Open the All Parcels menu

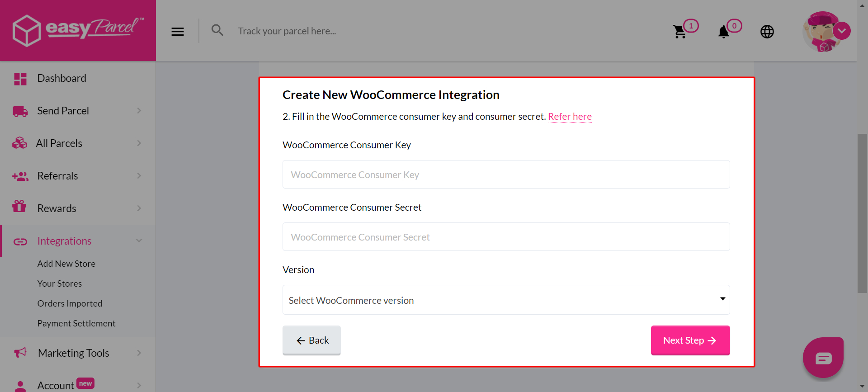click(x=59, y=143)
